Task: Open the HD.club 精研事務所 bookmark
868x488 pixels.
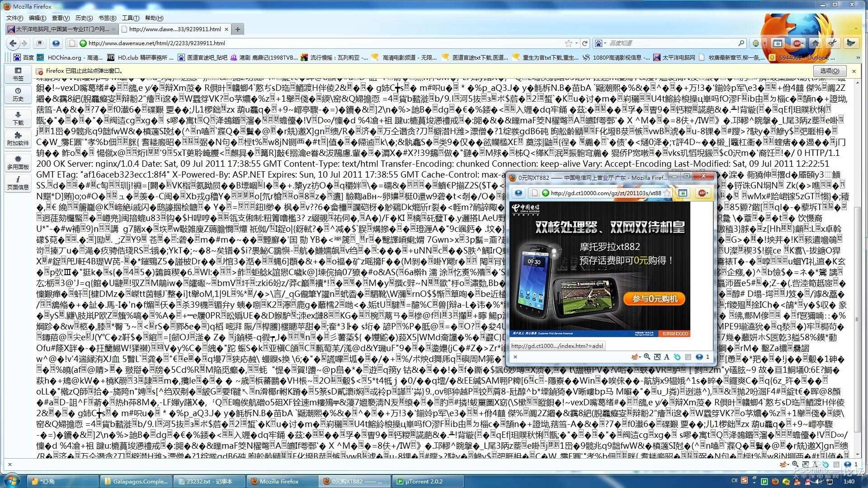Action: (141, 58)
